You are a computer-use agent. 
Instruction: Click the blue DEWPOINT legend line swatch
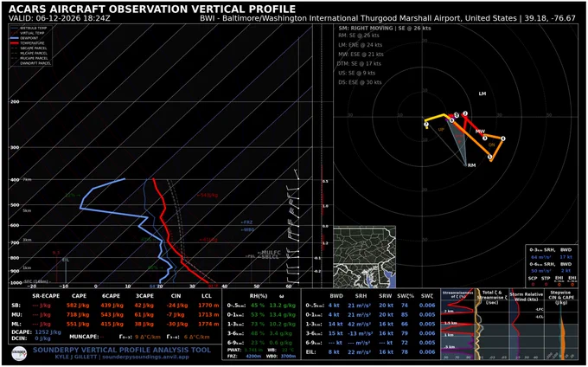(x=15, y=38)
